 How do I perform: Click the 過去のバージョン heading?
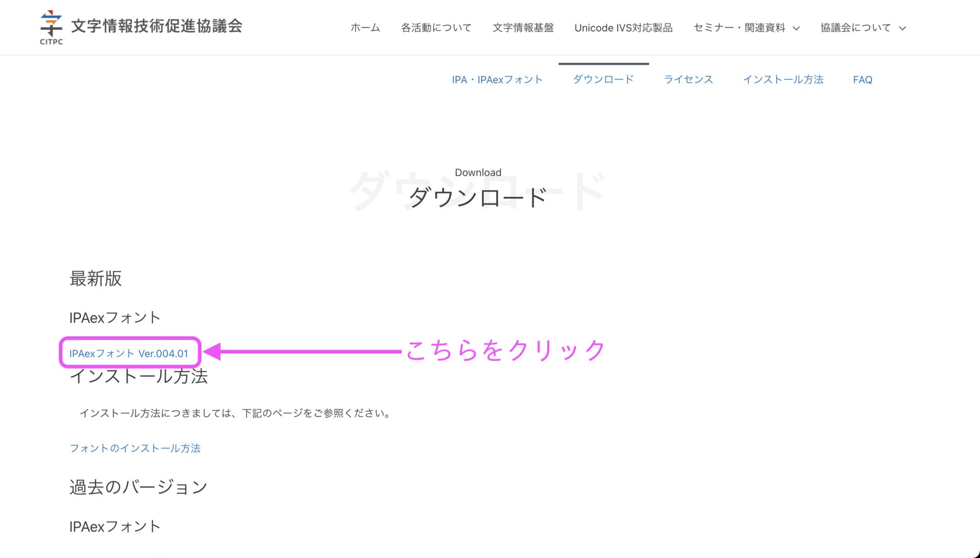coord(138,487)
